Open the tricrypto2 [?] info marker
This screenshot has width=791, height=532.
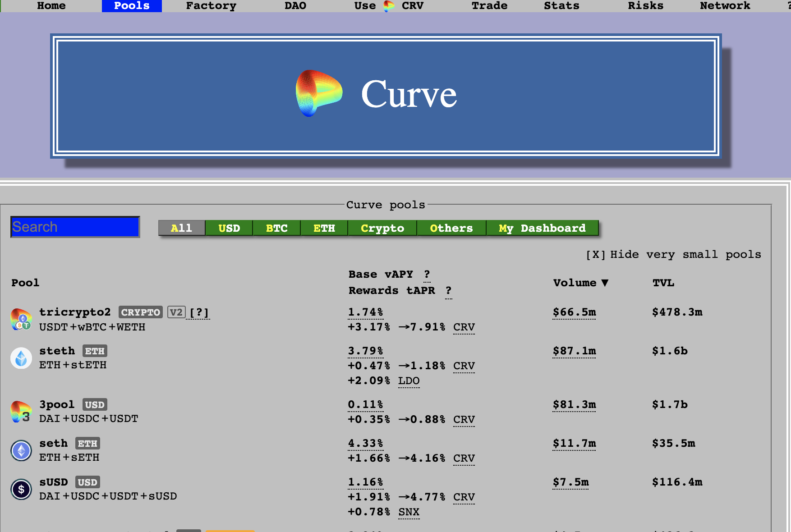tap(199, 312)
